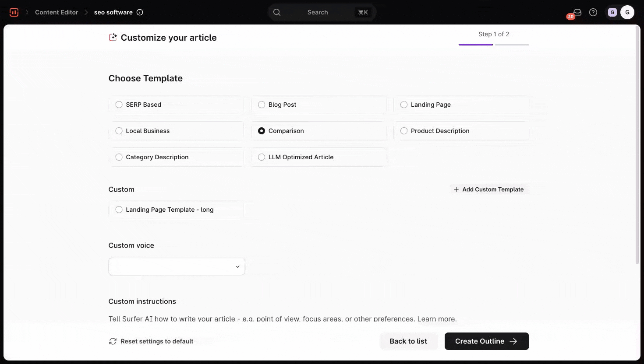This screenshot has width=644, height=364.
Task: Click the Back to list button
Action: [x=408, y=341]
